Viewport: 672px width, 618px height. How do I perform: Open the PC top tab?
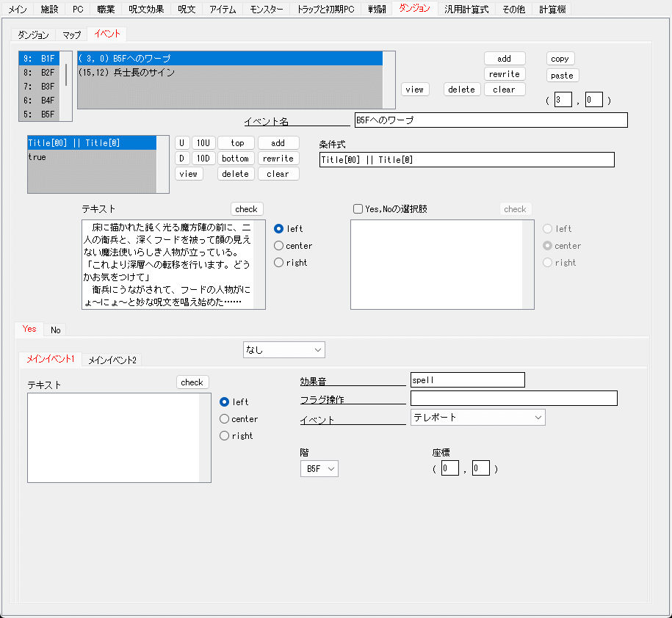[78, 9]
